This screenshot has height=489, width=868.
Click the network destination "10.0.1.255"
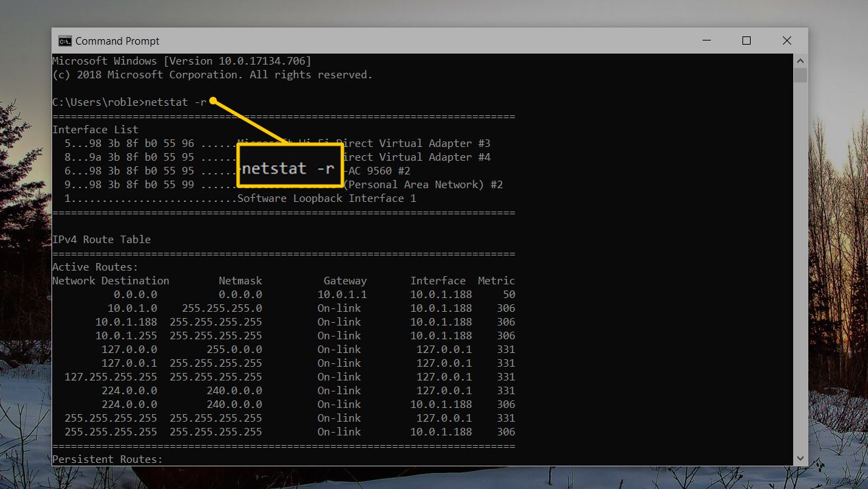(x=126, y=336)
